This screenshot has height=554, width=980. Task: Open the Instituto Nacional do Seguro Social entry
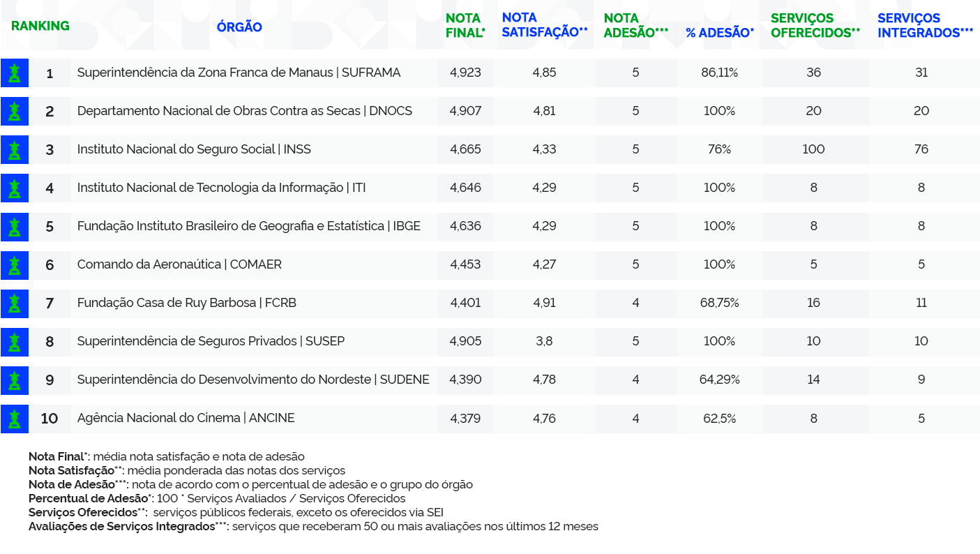pos(194,149)
